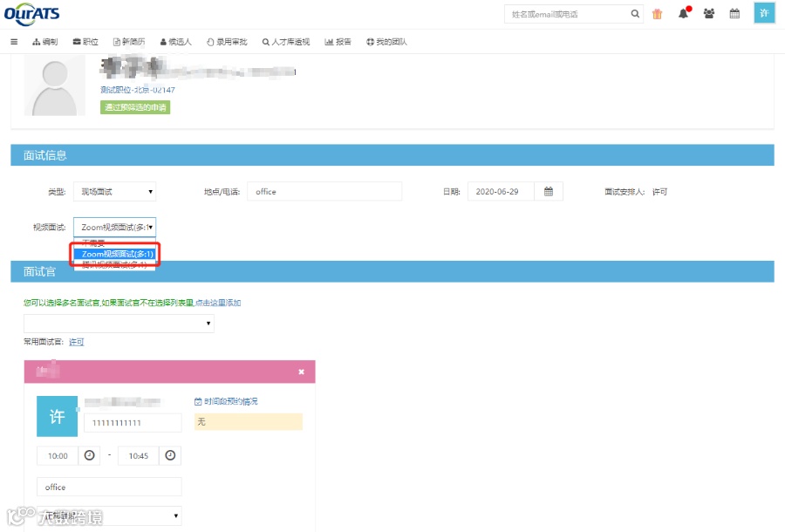Viewport: 785px width, 532px height.
Task: Click the OurATS logo
Action: click(x=31, y=13)
